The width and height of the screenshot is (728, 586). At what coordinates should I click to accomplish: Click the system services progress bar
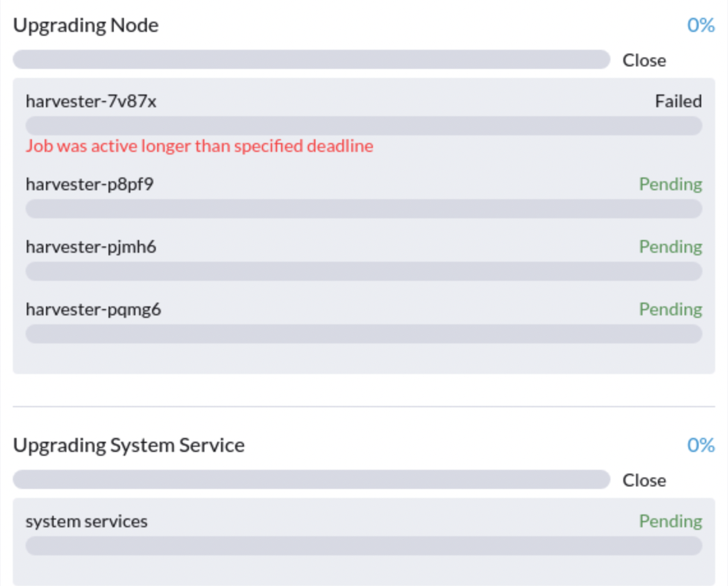[x=363, y=546]
